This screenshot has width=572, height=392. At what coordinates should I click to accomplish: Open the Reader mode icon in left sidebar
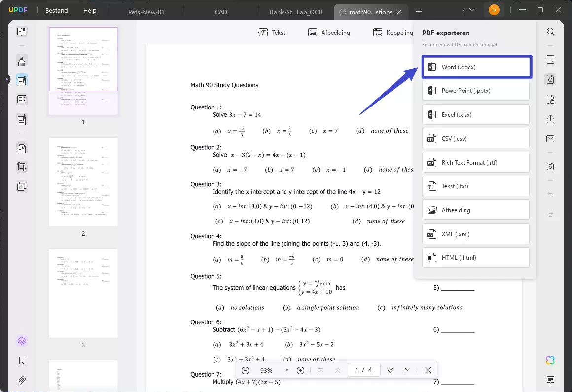(x=22, y=32)
